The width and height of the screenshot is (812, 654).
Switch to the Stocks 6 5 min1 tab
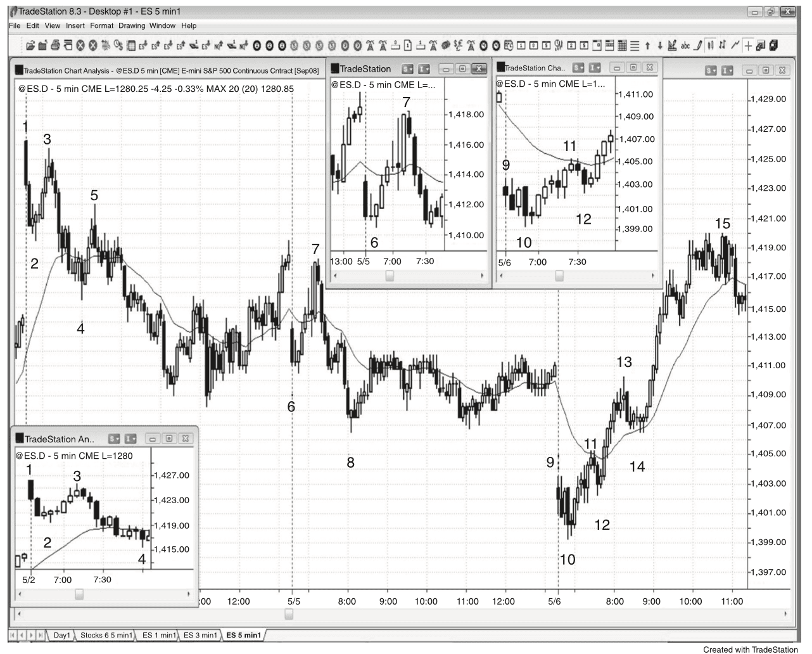point(106,635)
